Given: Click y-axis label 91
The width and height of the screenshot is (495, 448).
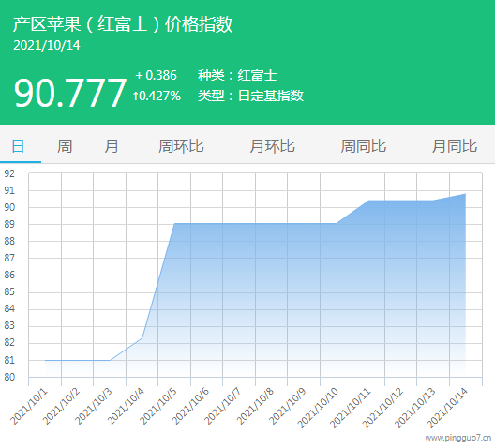Looking at the screenshot, I should point(9,190).
